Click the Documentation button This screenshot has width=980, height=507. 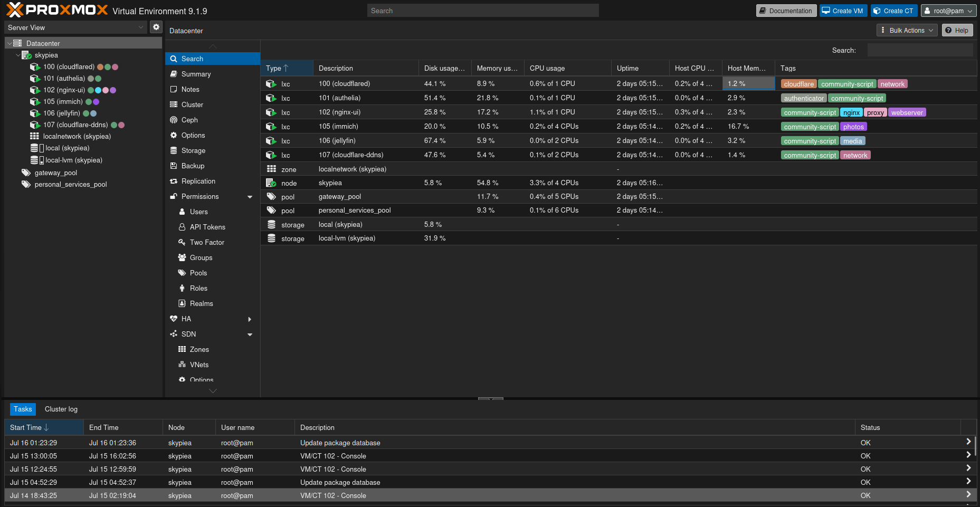click(x=786, y=11)
